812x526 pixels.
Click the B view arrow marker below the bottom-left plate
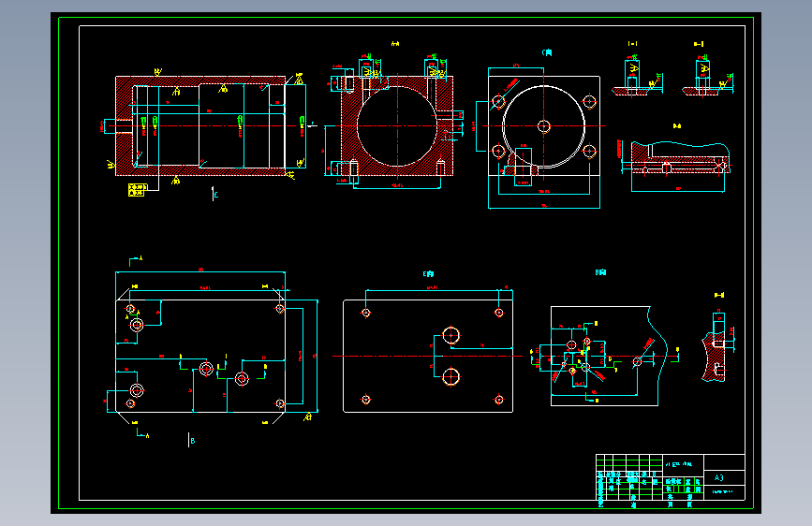pos(191,440)
